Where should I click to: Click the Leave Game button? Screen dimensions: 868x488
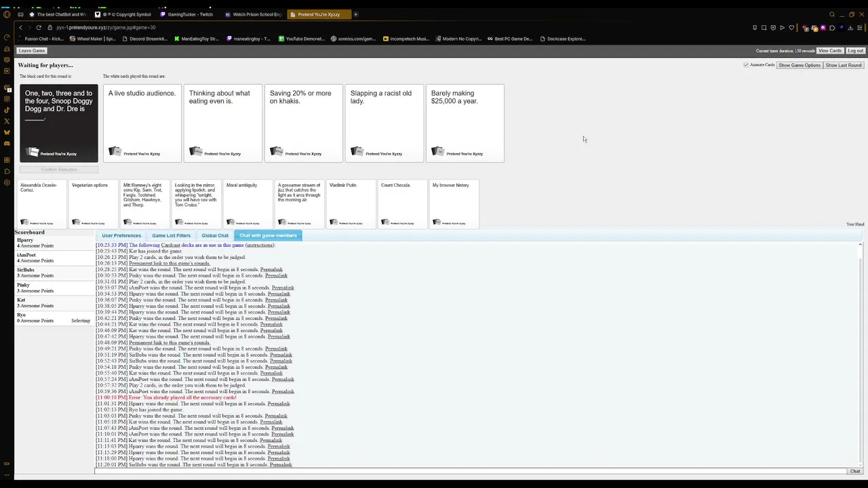(x=32, y=51)
